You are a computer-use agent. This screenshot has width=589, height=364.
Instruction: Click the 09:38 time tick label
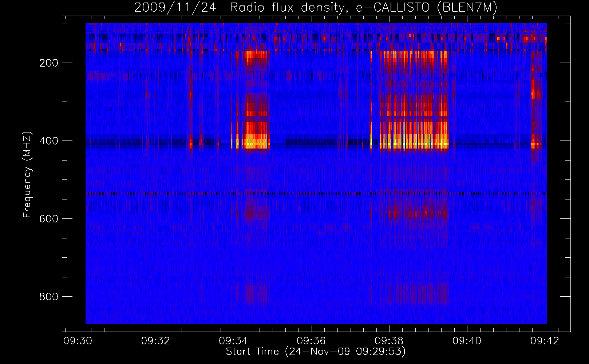(389, 341)
